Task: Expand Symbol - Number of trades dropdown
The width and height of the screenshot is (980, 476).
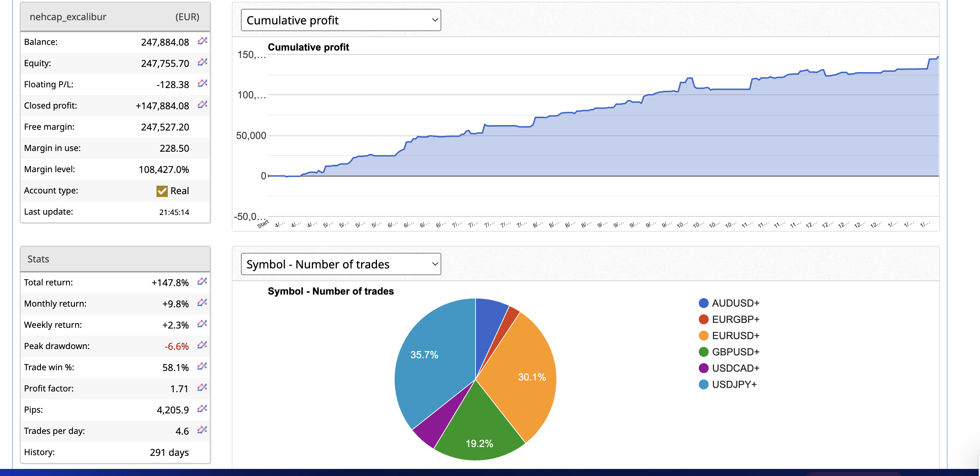Action: pos(341,264)
